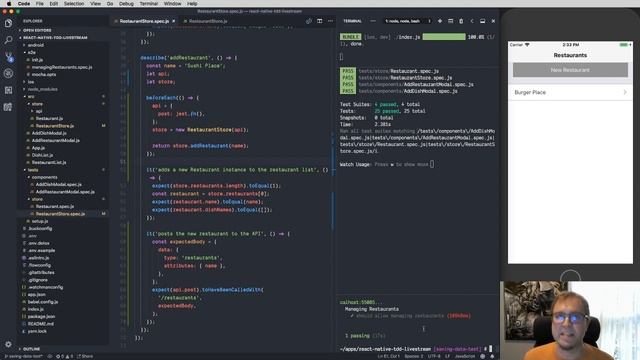Open the Explorer view in activity bar

[x=8, y=23]
